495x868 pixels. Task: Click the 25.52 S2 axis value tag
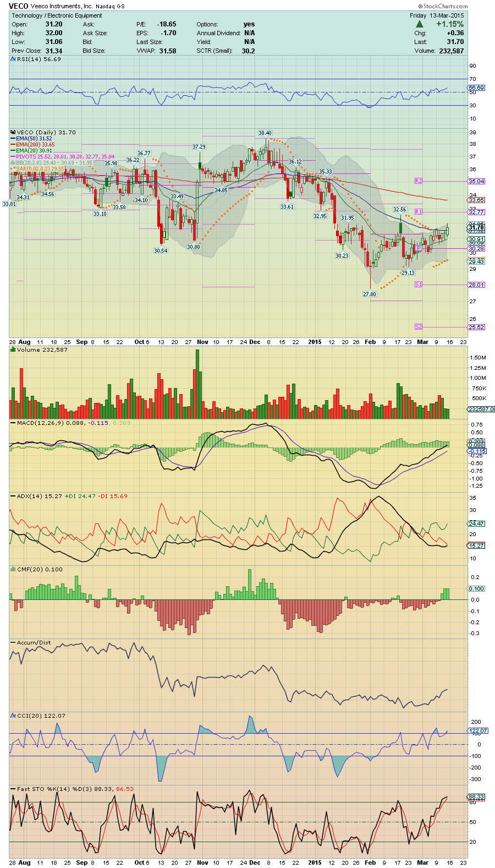tap(476, 327)
